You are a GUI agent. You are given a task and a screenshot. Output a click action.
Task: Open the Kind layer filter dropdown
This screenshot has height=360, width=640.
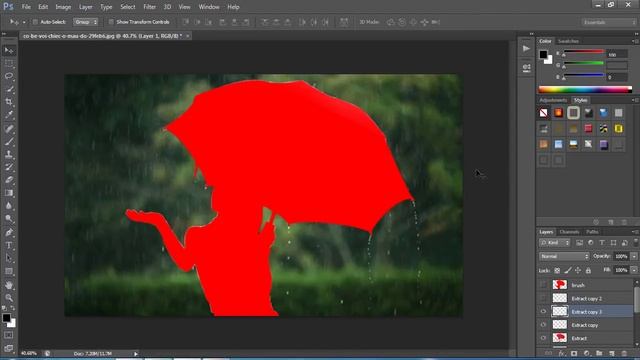[554, 243]
